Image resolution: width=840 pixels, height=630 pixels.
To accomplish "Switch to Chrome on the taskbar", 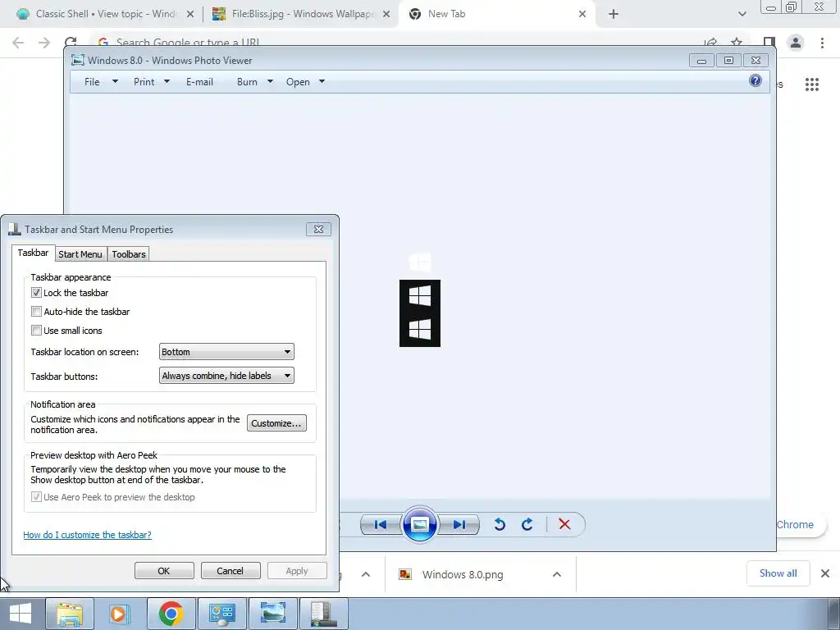I will (171, 614).
